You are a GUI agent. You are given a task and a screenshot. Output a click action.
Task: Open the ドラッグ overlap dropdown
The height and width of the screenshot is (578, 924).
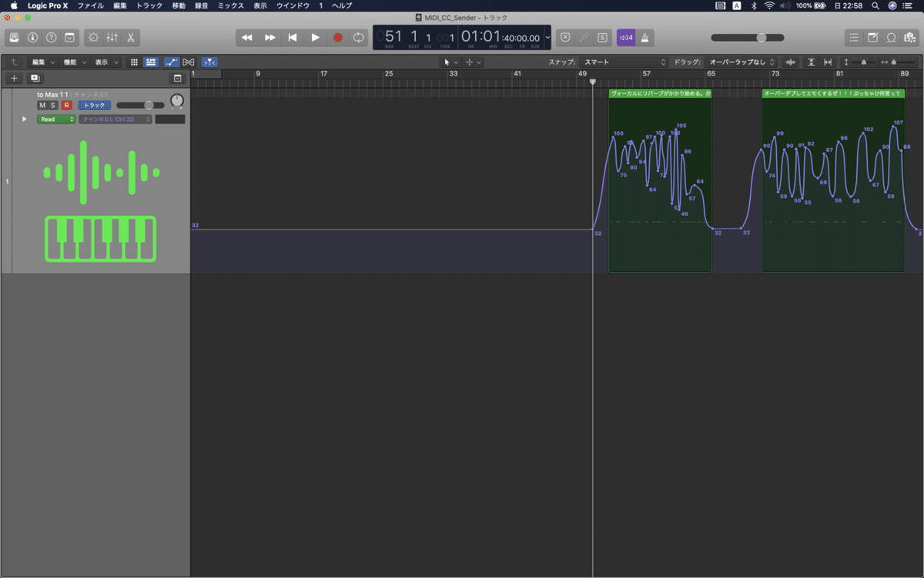click(742, 62)
